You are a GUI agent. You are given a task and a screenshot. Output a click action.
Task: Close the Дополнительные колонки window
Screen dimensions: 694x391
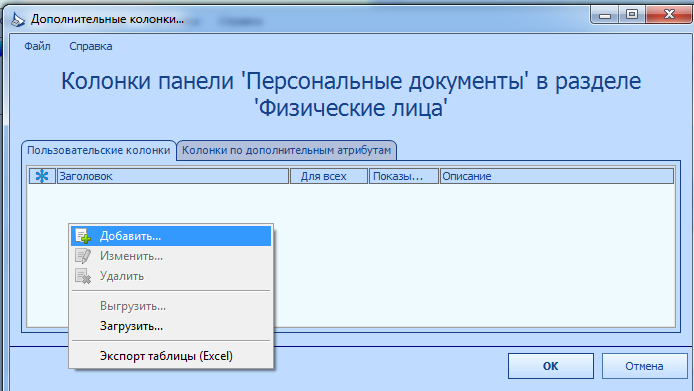tap(669, 15)
